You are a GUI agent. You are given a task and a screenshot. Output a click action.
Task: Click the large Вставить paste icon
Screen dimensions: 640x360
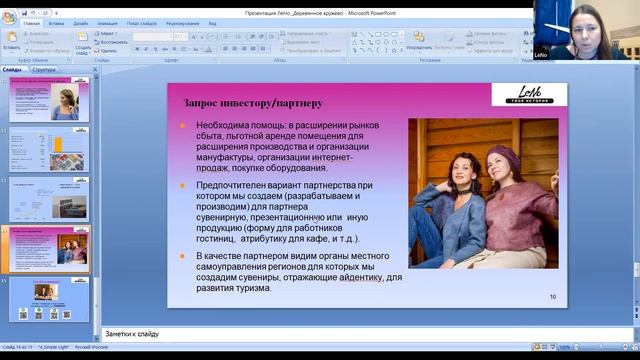pos(11,38)
